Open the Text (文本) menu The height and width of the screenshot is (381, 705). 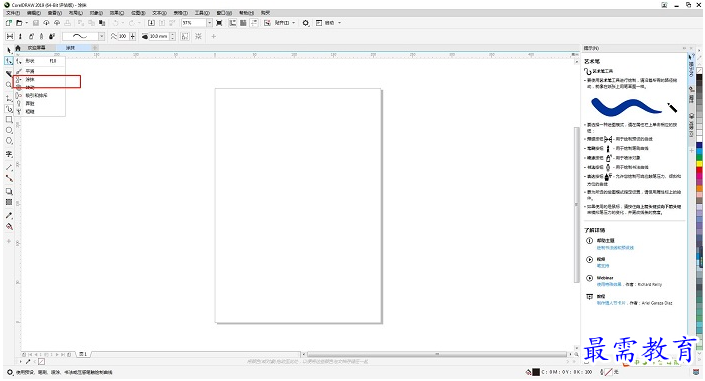[x=159, y=13]
